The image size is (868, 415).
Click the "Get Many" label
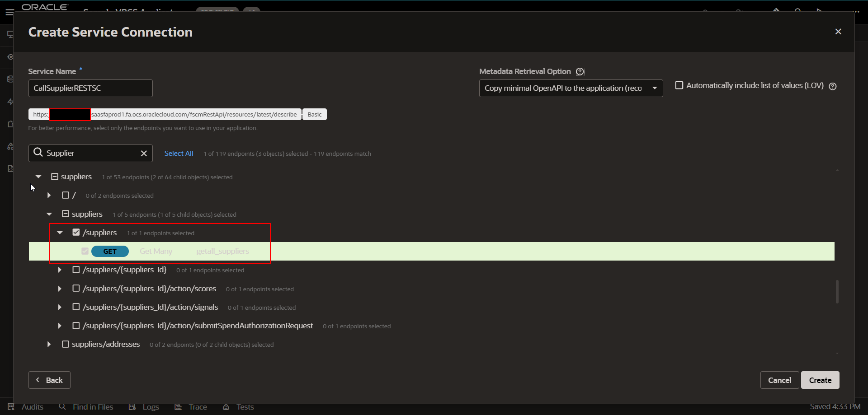156,251
